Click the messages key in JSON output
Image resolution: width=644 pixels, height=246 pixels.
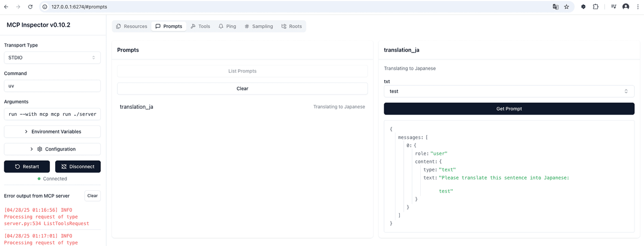click(411, 137)
